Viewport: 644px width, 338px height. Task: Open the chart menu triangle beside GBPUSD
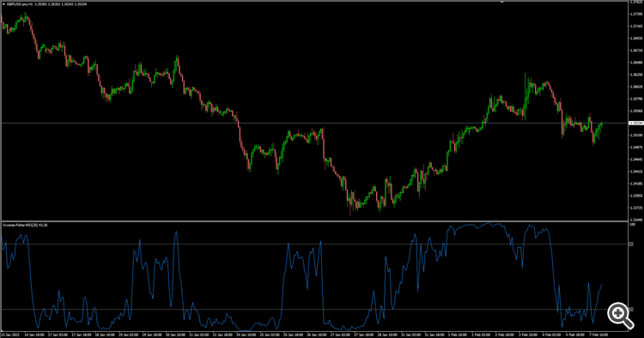click(x=4, y=4)
